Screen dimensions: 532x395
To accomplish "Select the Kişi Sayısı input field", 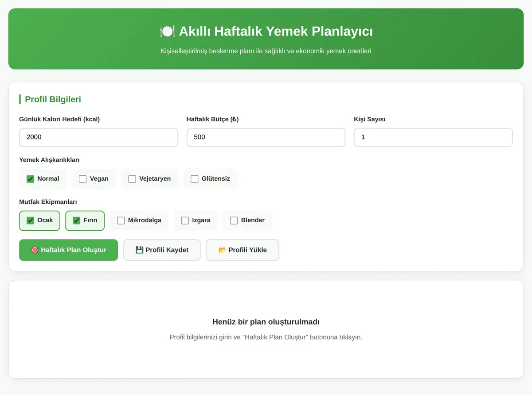I will pos(433,137).
